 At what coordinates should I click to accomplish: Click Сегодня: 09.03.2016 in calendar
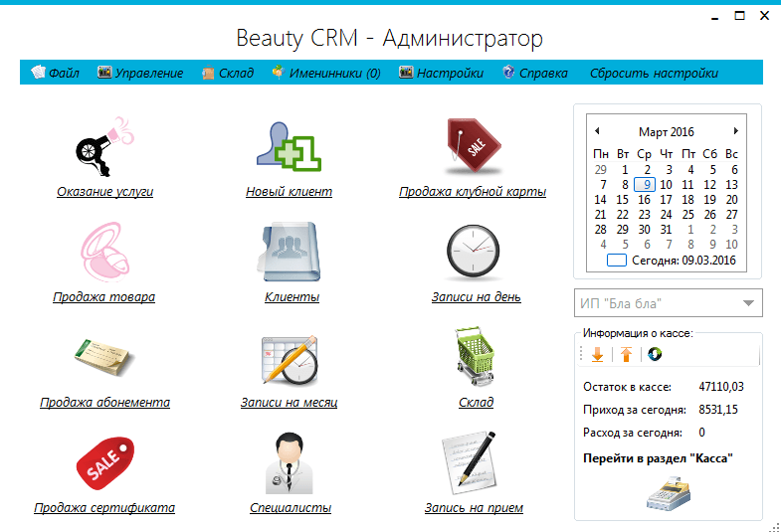[x=672, y=261]
